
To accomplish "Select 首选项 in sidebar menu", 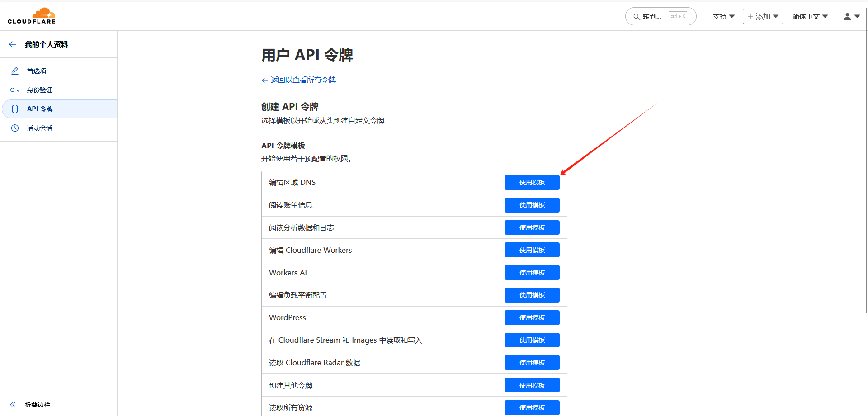I will (37, 71).
